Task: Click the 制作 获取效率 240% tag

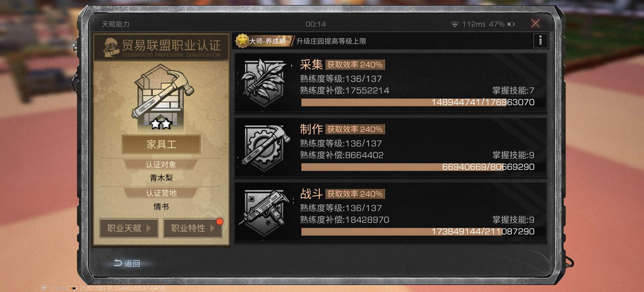Action: point(355,129)
